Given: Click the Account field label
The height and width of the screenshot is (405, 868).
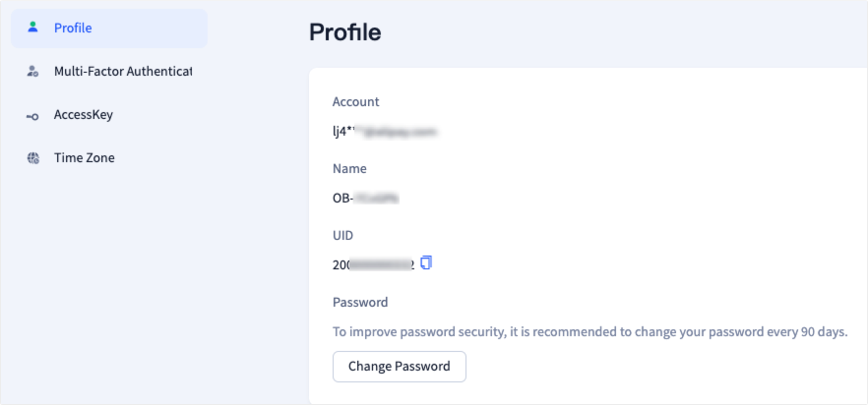Looking at the screenshot, I should (355, 102).
